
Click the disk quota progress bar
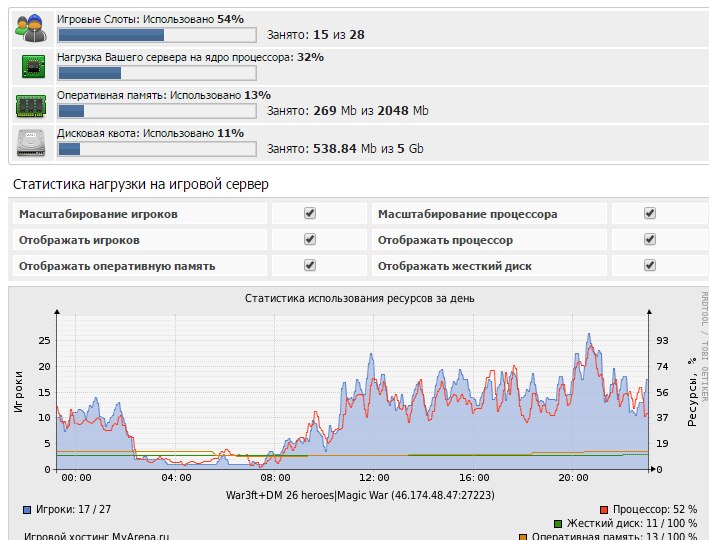click(156, 149)
